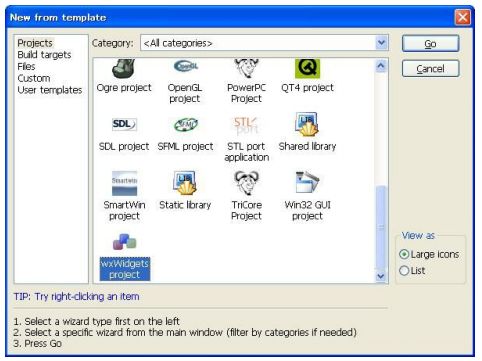
Task: Click the 'Shared library' label
Action: (307, 146)
